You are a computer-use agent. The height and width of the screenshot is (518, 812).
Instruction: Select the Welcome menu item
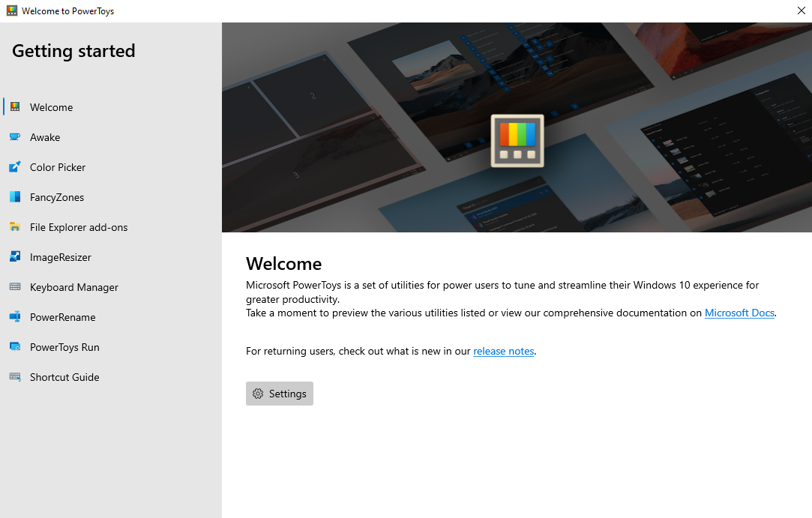[111, 106]
